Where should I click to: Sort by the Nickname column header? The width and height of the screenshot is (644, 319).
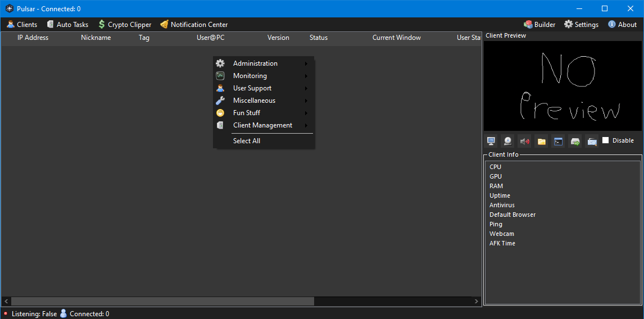coord(96,38)
